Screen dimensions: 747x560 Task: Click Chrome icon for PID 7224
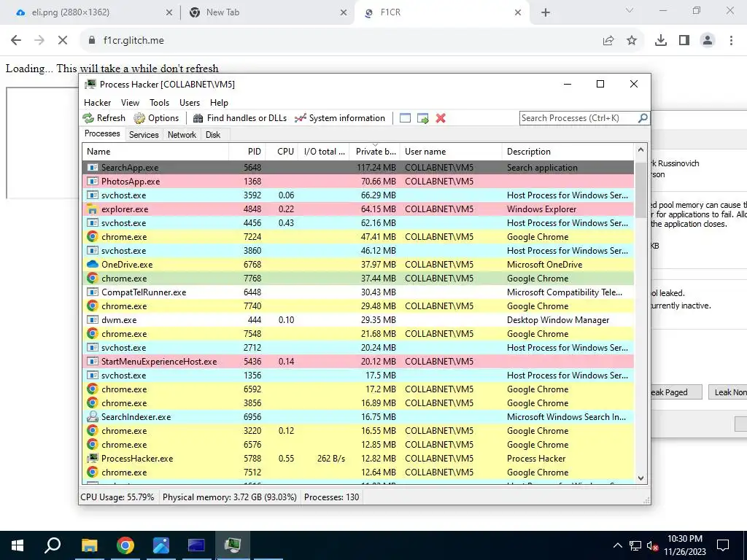pos(92,237)
